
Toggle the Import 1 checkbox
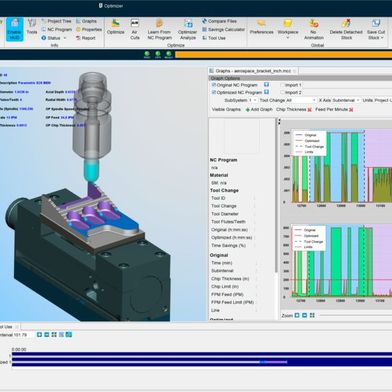coord(282,85)
